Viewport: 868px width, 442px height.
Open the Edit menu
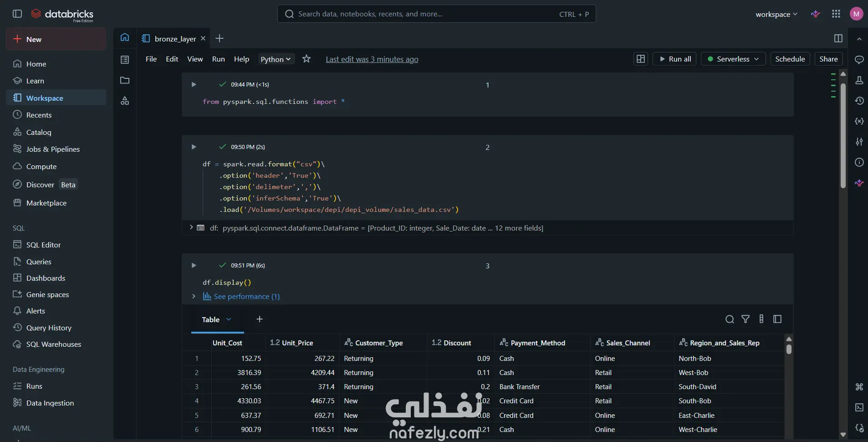pyautogui.click(x=172, y=59)
